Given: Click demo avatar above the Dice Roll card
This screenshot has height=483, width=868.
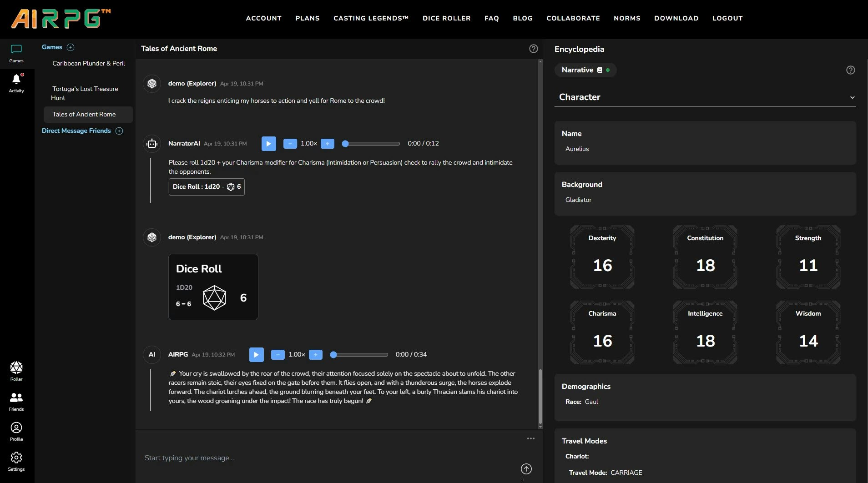Looking at the screenshot, I should coord(152,237).
